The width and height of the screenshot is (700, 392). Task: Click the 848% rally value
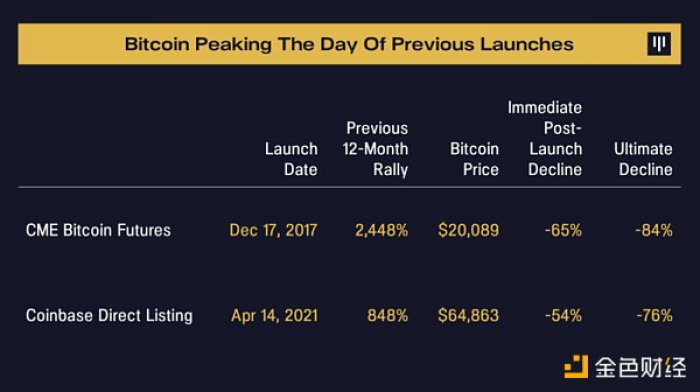point(388,316)
